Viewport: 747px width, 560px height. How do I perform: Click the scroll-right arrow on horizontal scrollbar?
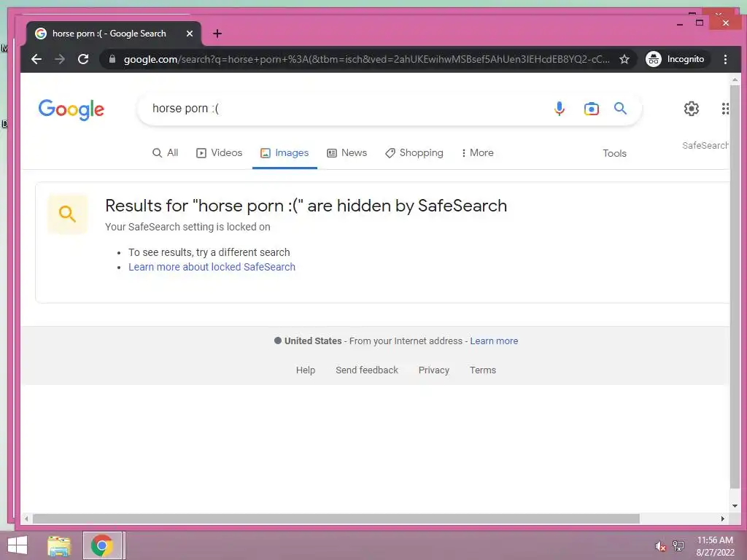point(722,518)
